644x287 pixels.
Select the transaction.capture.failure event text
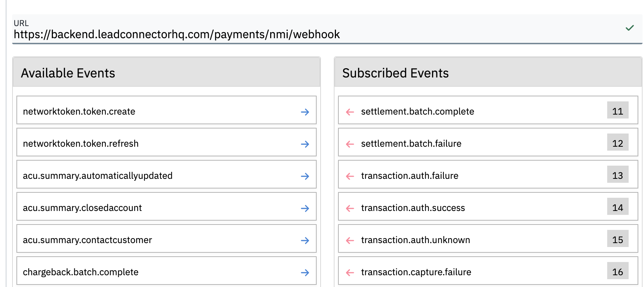(416, 272)
